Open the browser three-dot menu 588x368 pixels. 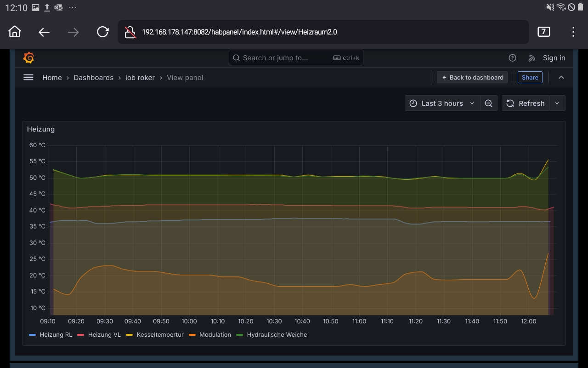573,32
